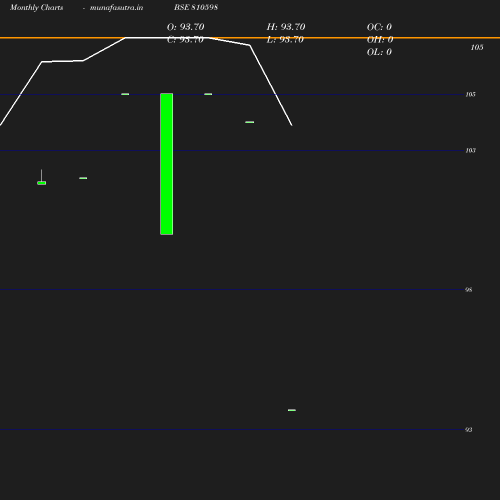Click the munafasutra.in label
Image resolution: width=500 pixels, height=500 pixels.
(116, 7)
